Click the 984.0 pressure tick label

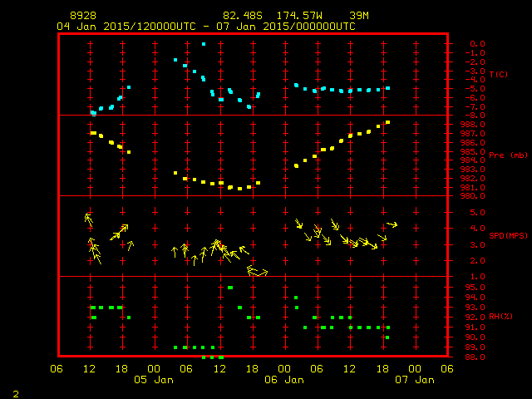[473, 160]
